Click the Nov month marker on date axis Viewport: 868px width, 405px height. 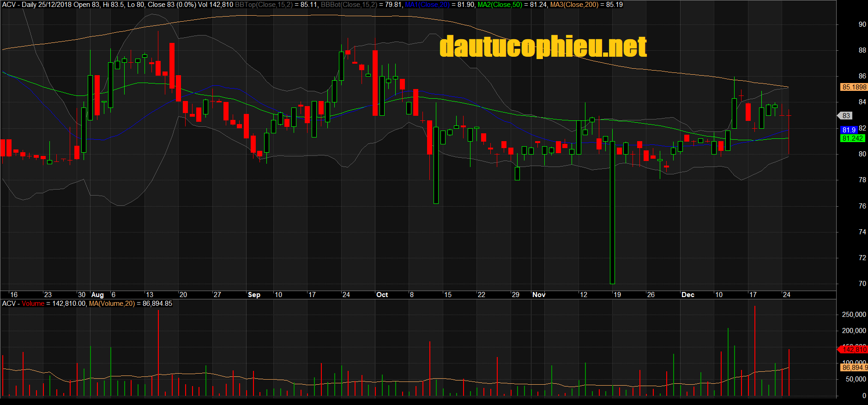(538, 295)
